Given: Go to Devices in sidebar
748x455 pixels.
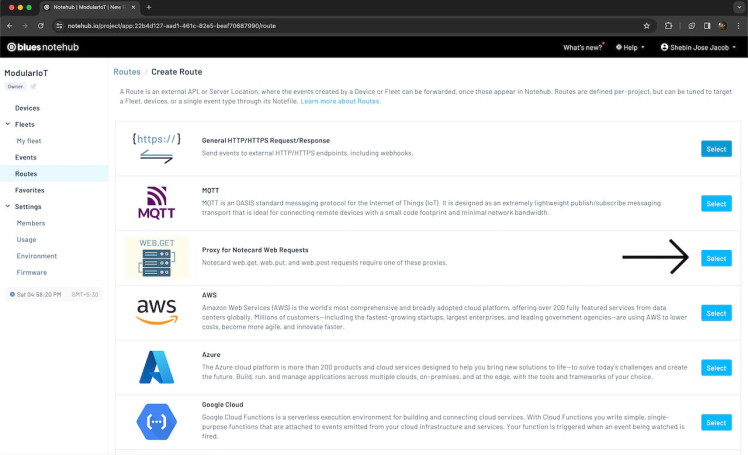Looking at the screenshot, I should tap(27, 108).
